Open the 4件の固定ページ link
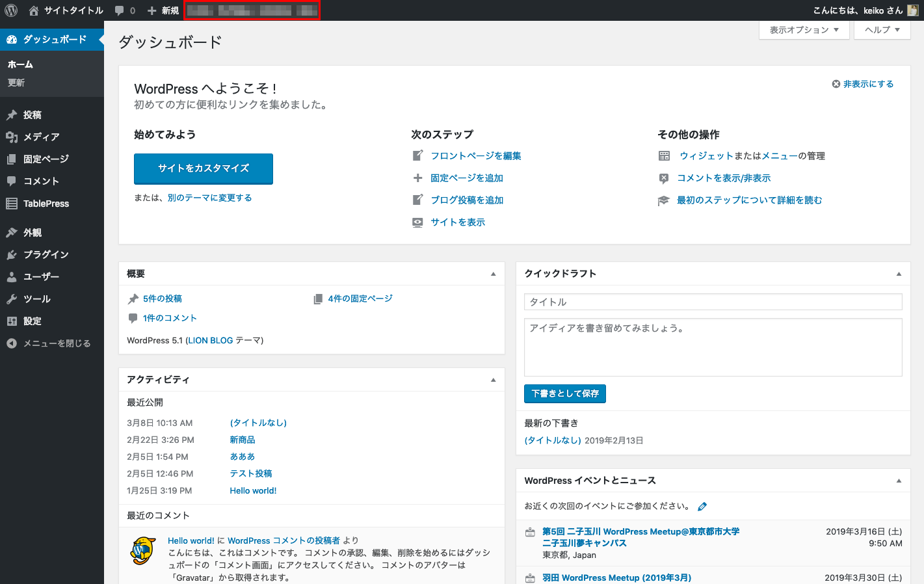The image size is (924, 584). (360, 299)
